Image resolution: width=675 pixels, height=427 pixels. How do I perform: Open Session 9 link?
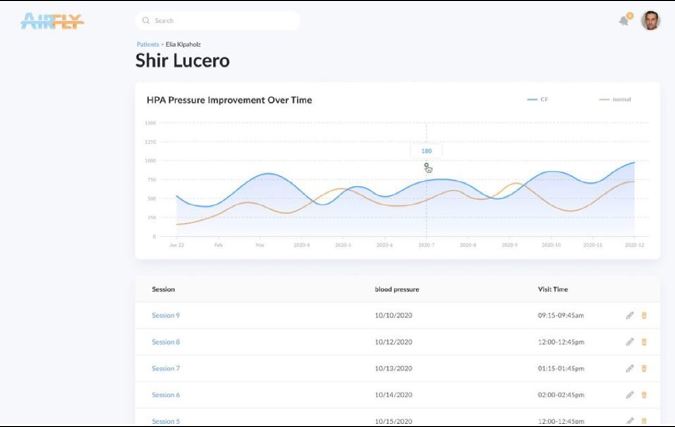click(166, 315)
